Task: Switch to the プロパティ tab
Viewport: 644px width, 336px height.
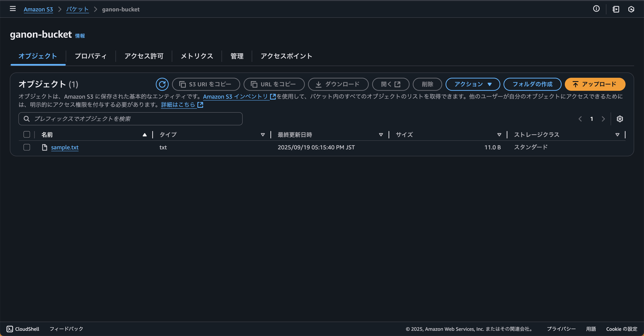Action: pos(91,56)
